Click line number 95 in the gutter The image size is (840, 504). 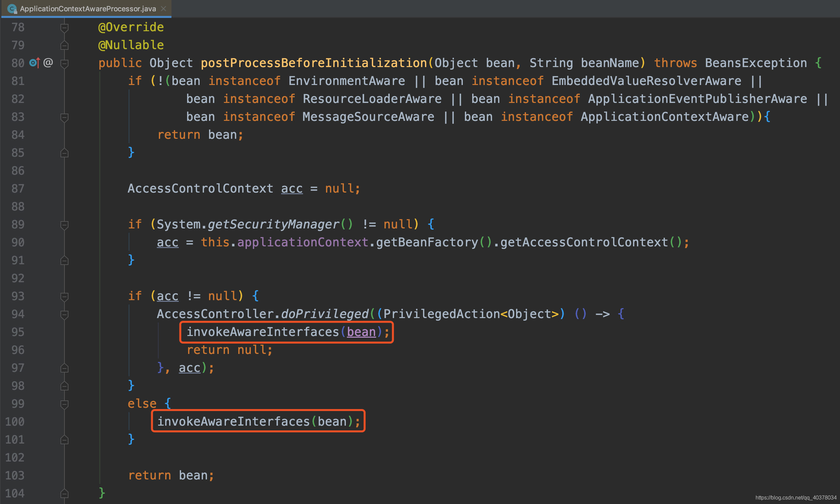pos(18,332)
